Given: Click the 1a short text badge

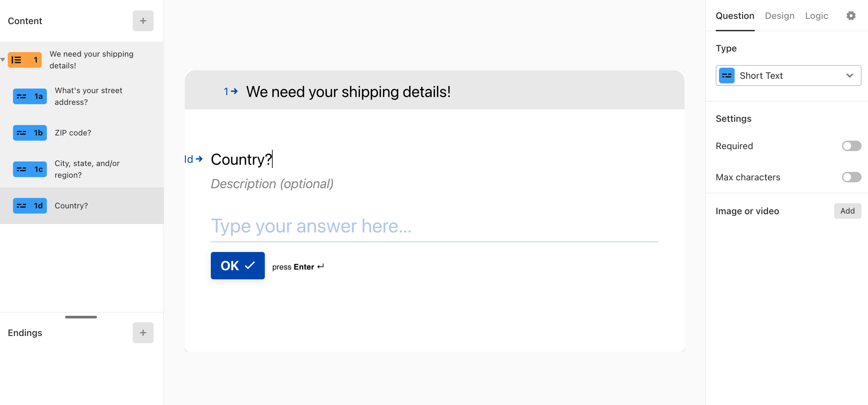Looking at the screenshot, I should tap(30, 96).
